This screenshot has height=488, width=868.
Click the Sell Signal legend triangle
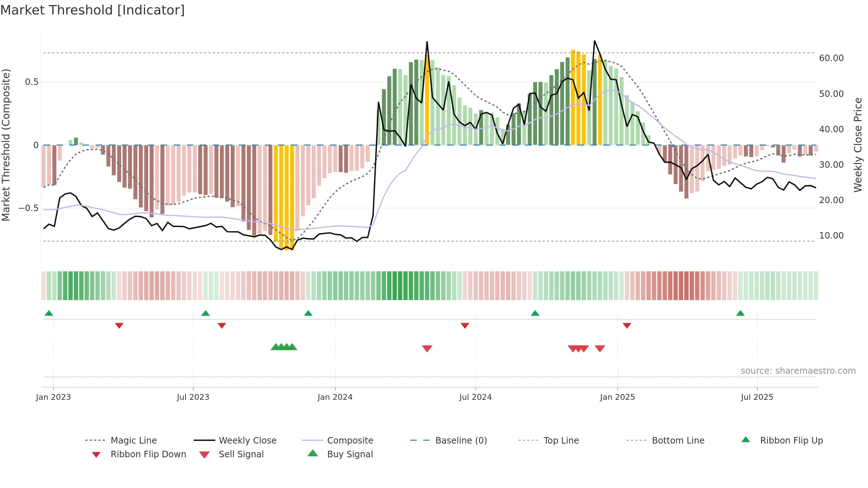coord(204,455)
